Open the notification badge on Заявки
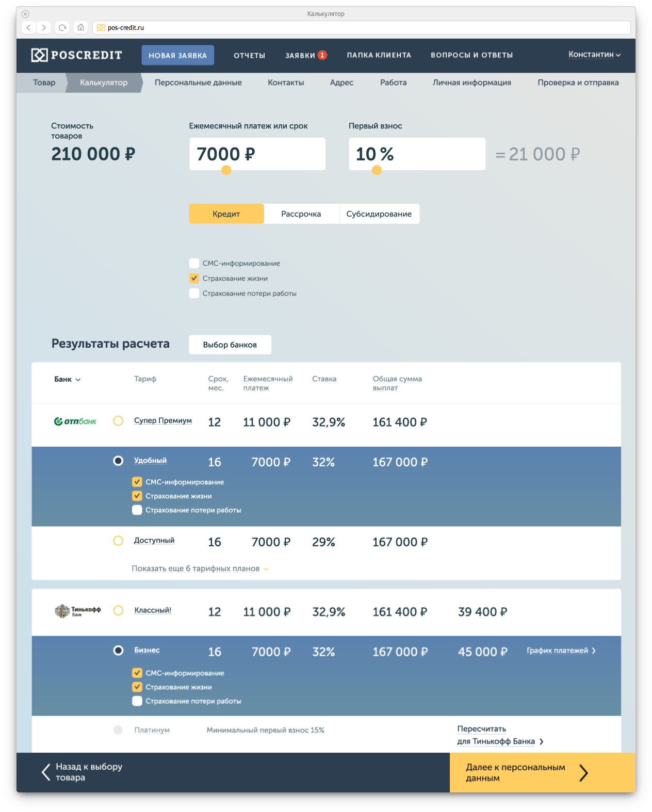The image size is (652, 812). point(322,55)
